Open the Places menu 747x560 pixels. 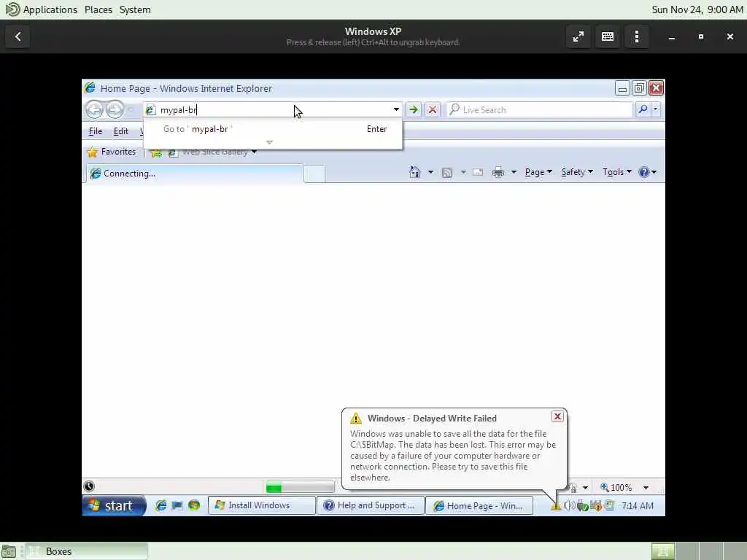click(x=98, y=9)
